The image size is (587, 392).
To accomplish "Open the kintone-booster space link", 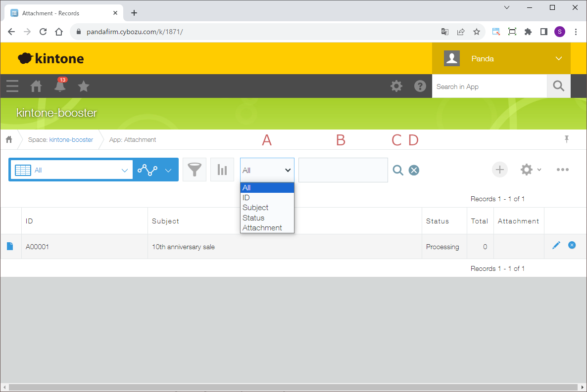I will [x=71, y=140].
